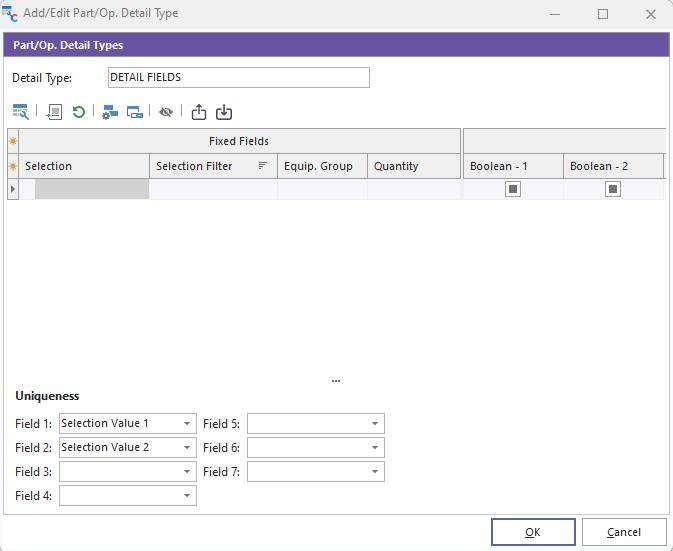
Task: Open the Field 5 dropdown list
Action: [375, 424]
